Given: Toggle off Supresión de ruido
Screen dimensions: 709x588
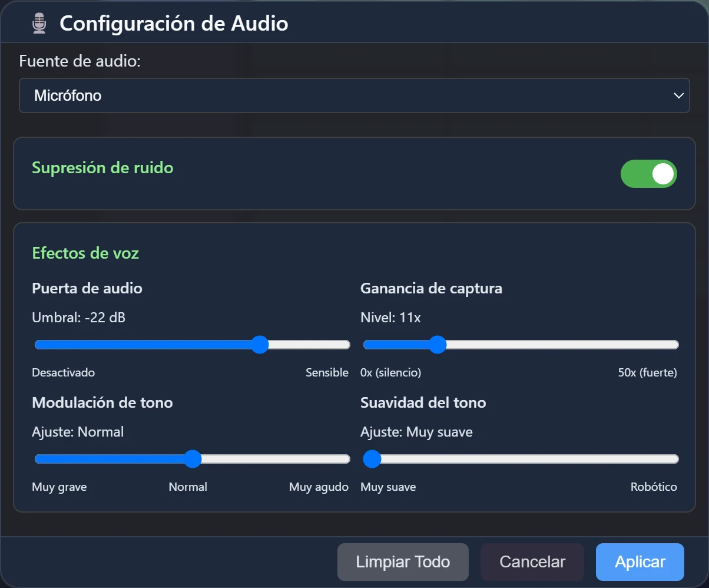Looking at the screenshot, I should click(649, 174).
